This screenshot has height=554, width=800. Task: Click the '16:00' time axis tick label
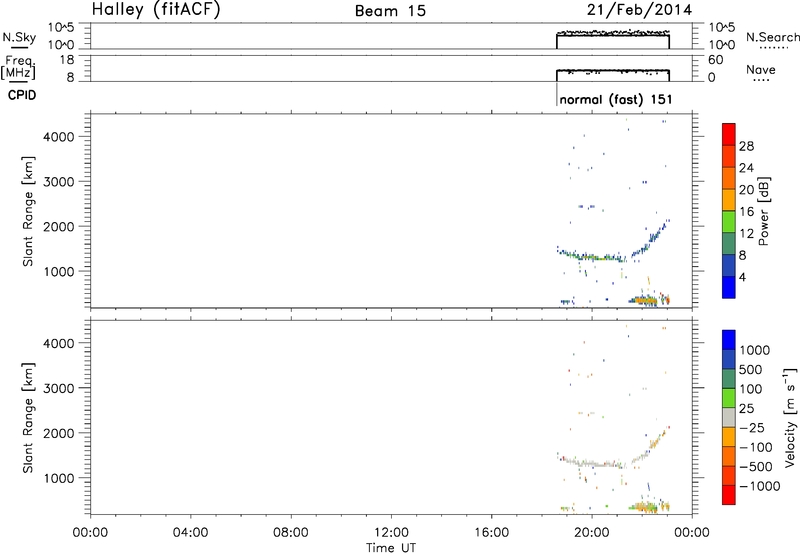click(x=491, y=533)
